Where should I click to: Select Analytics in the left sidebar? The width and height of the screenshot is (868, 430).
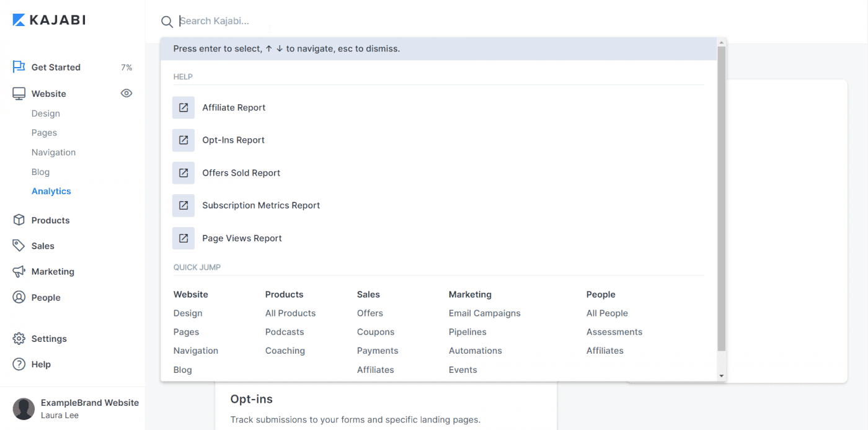(51, 191)
